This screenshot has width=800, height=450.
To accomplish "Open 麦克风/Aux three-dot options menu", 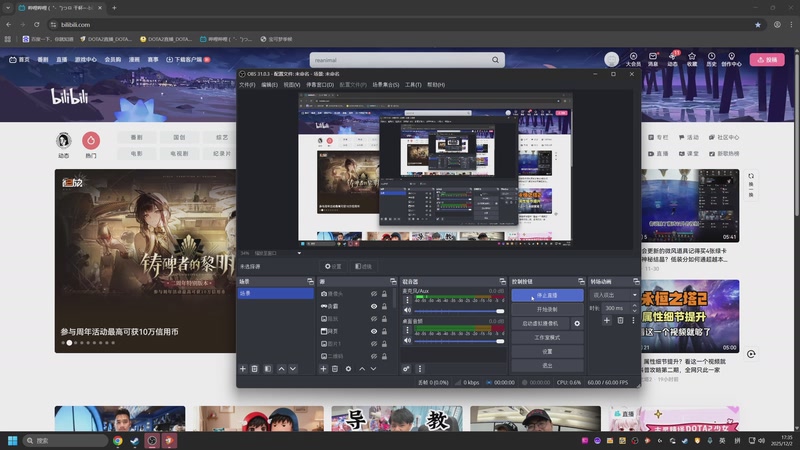I will (x=407, y=299).
